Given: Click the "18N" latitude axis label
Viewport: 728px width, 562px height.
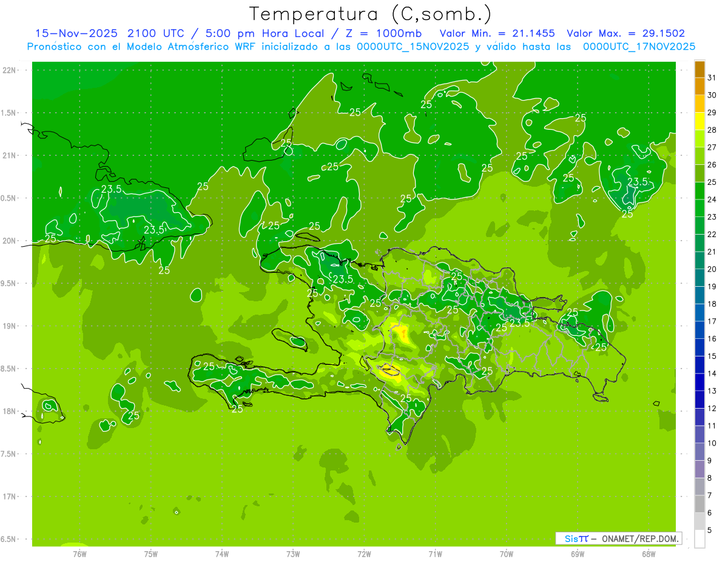Looking at the screenshot, I should (x=9, y=411).
